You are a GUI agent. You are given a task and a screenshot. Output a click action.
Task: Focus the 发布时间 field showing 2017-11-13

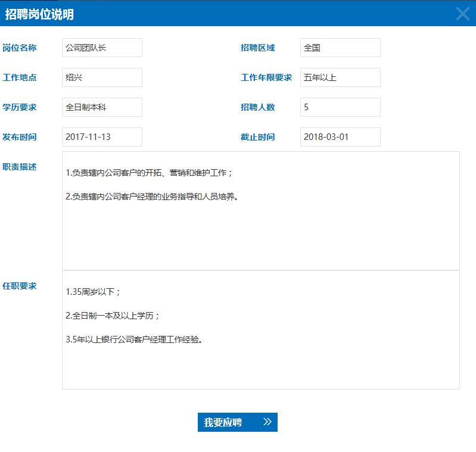[102, 137]
